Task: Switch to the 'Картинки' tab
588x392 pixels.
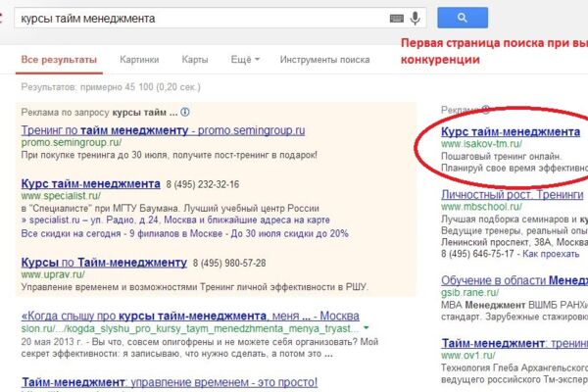Action: [139, 60]
